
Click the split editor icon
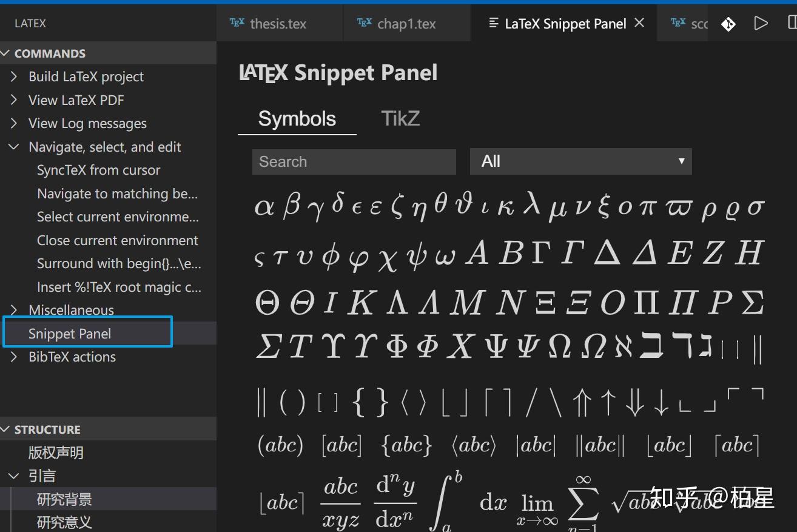tap(792, 24)
